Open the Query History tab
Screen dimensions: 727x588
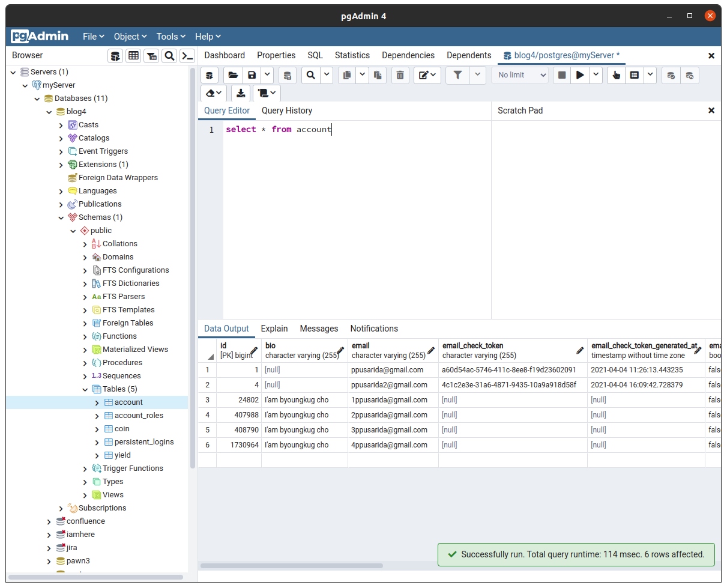[287, 111]
